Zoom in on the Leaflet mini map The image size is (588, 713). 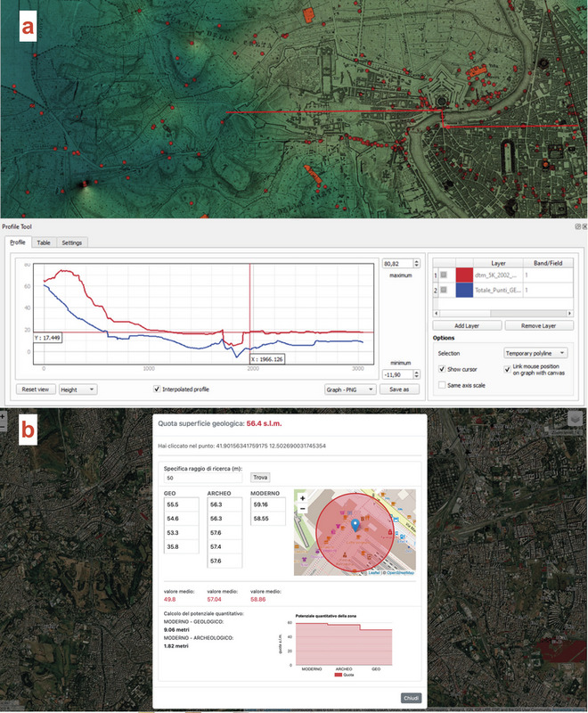(x=303, y=497)
